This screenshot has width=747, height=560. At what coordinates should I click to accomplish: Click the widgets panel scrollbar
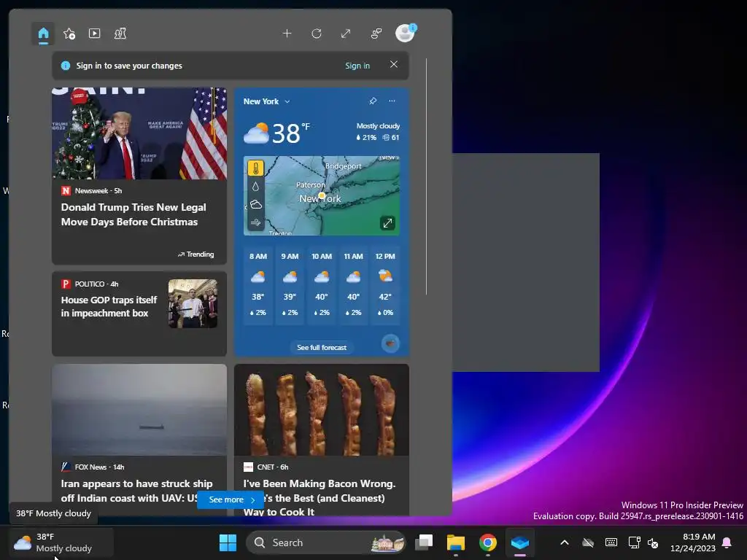pyautogui.click(x=426, y=176)
